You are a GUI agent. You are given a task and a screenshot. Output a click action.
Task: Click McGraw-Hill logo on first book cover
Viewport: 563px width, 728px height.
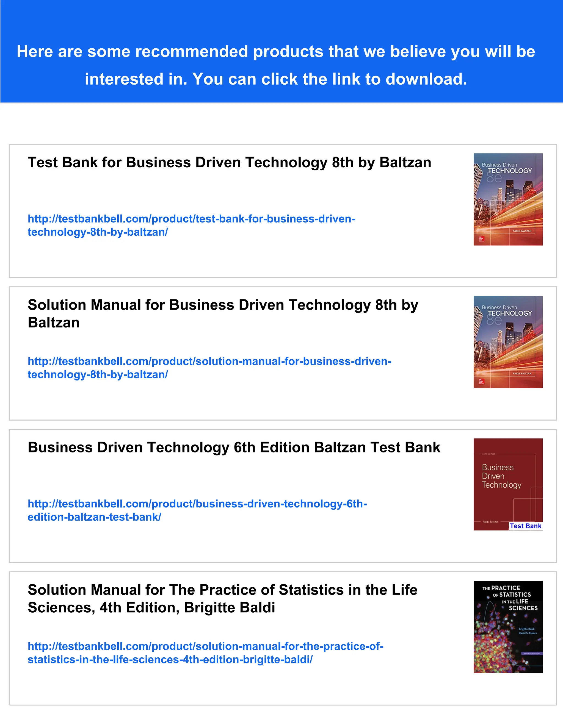pyautogui.click(x=481, y=239)
